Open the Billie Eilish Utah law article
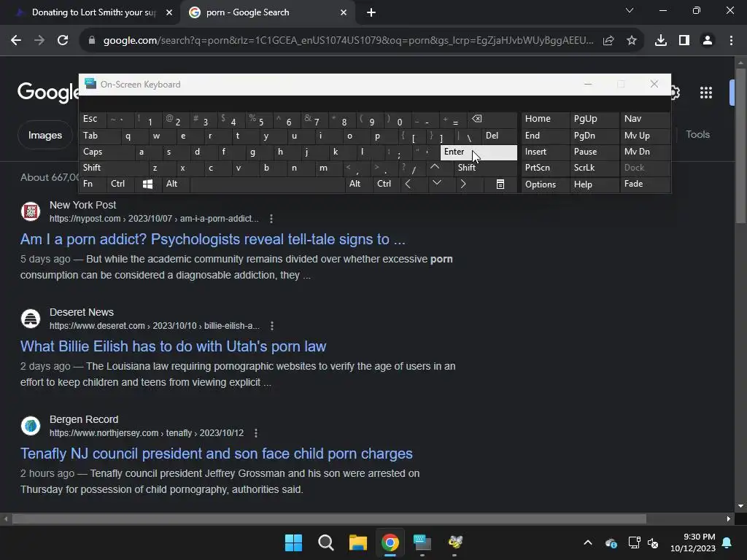 pos(173,346)
